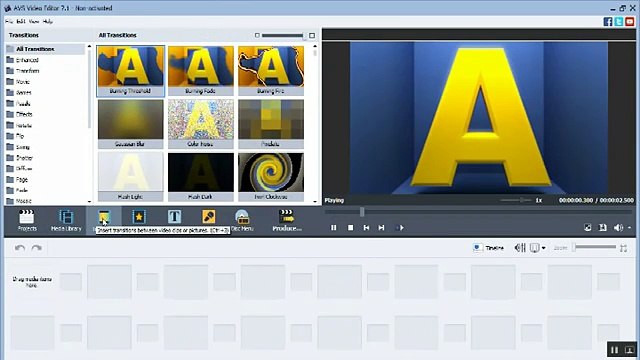Switch preview to full screen
This screenshot has height=360, width=640.
click(x=587, y=228)
